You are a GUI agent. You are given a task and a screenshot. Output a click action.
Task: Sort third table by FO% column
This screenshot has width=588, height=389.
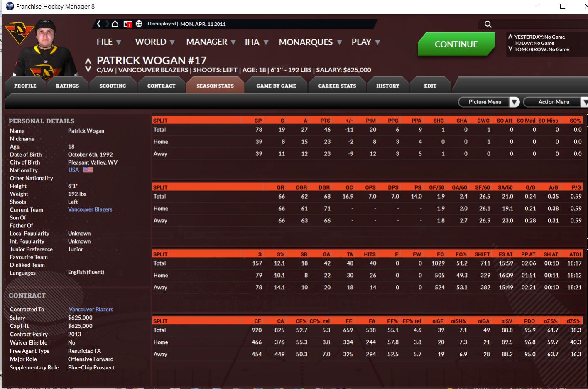coord(461,254)
